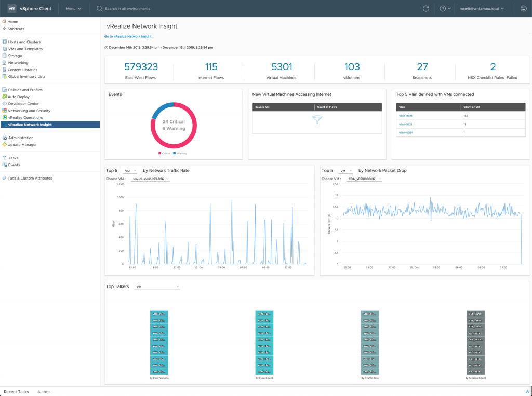Click the feedback smiley icon top right

click(523, 9)
